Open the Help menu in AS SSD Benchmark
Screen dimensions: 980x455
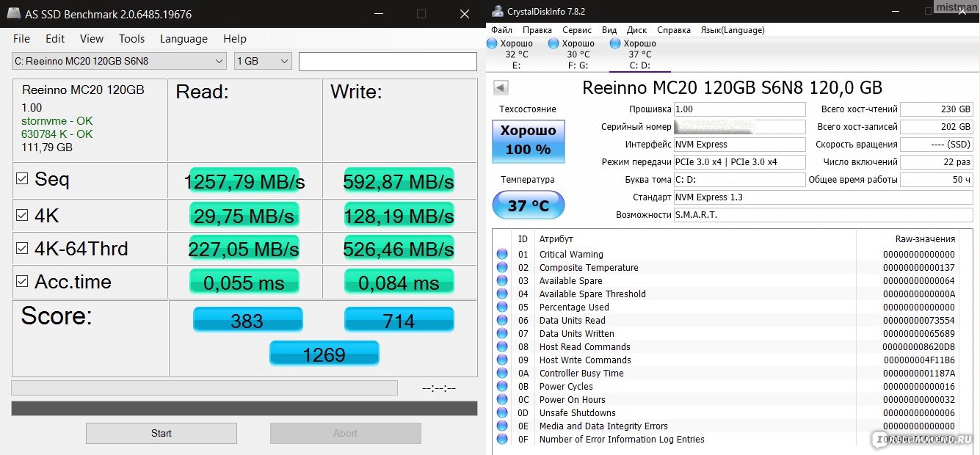click(x=235, y=39)
